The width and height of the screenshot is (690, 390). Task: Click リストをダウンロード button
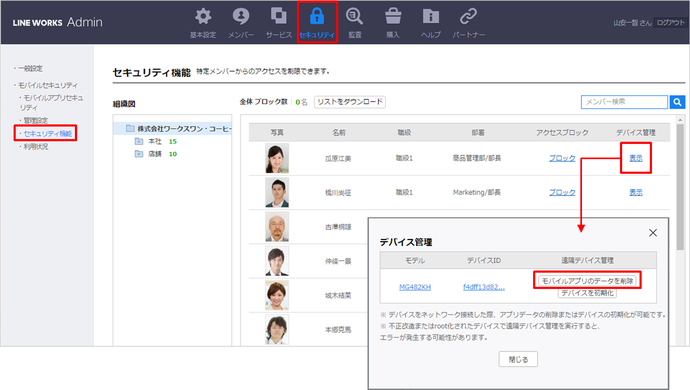tap(350, 102)
